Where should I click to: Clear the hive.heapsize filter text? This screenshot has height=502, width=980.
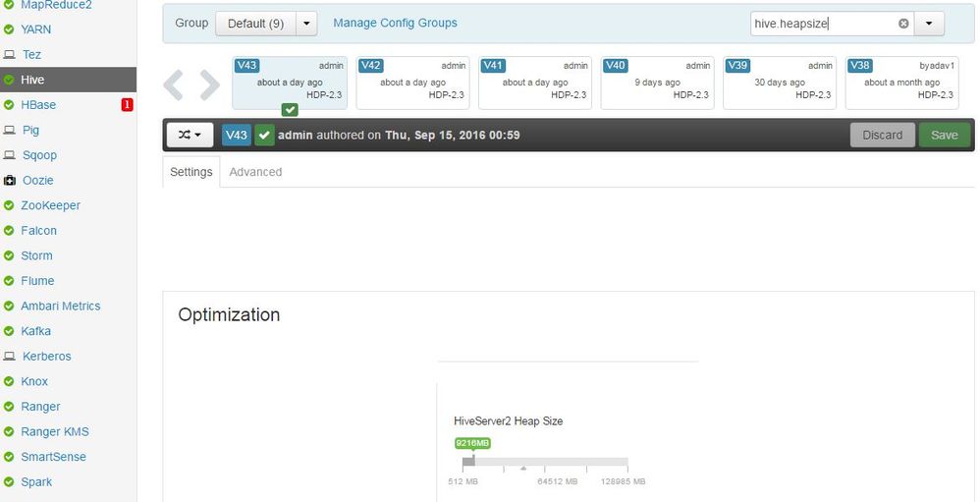click(903, 24)
